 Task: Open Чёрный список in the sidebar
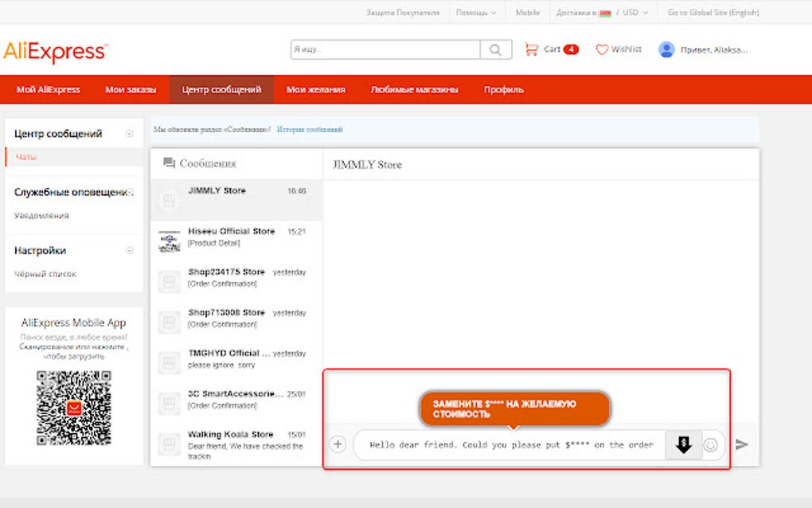45,274
